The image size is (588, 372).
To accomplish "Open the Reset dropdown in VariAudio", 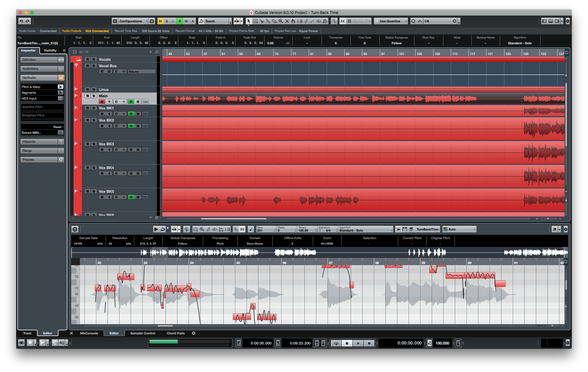I will [58, 127].
